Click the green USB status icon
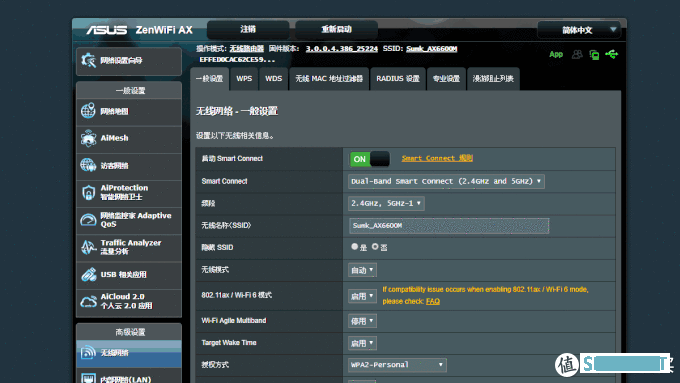The height and width of the screenshot is (383, 680). coord(611,54)
